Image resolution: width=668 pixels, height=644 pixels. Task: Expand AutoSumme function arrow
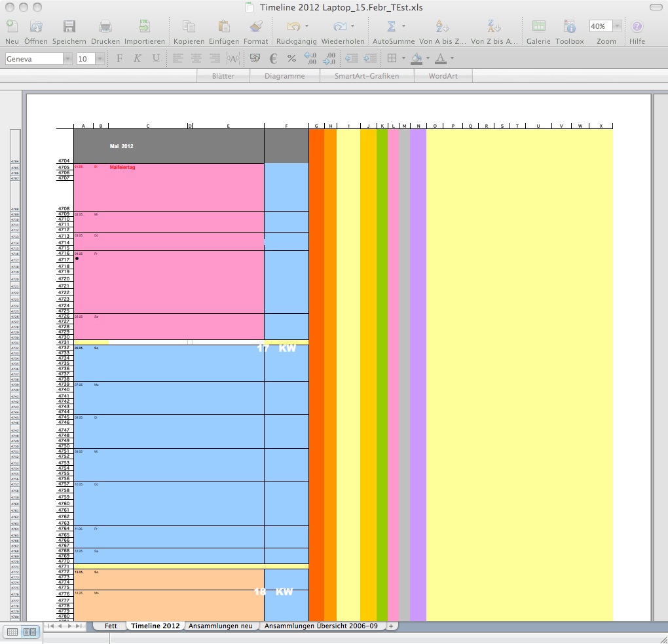tap(403, 26)
